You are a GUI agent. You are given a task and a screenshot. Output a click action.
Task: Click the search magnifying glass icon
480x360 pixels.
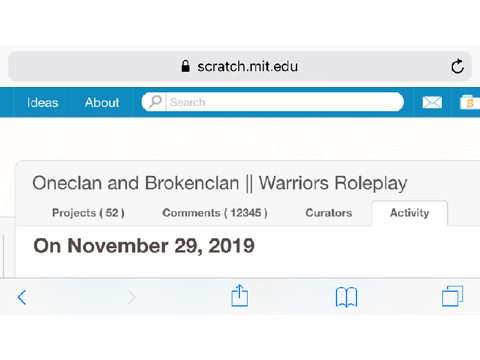(x=155, y=101)
